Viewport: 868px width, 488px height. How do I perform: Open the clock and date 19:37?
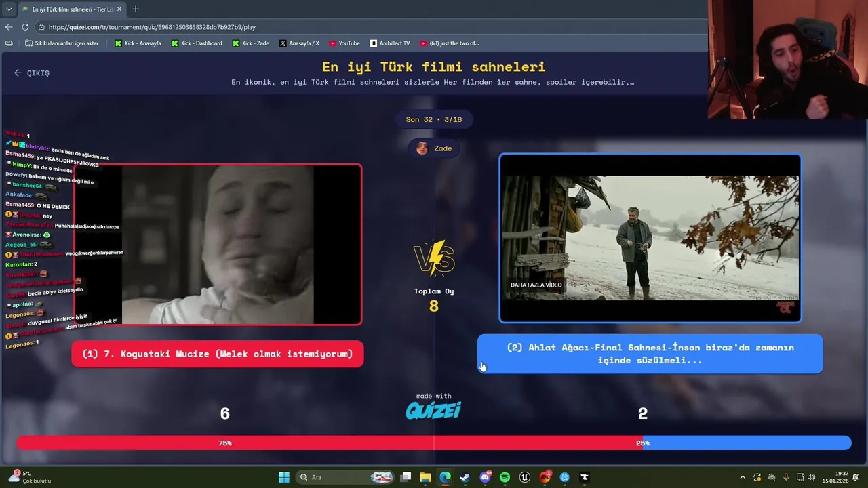point(835,477)
